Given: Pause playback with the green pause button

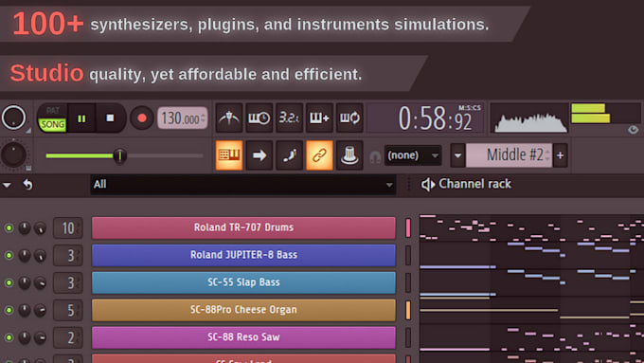Looking at the screenshot, I should (x=81, y=118).
